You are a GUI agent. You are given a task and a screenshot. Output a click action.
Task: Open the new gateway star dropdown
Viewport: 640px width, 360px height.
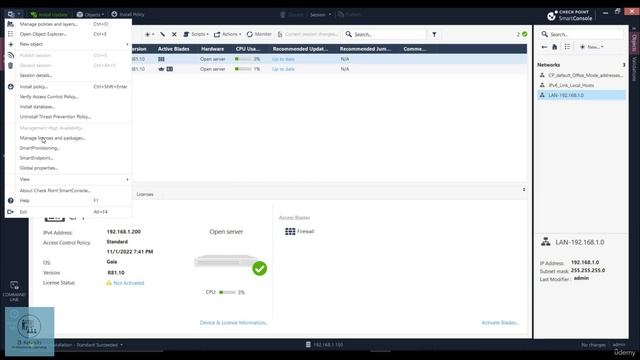149,34
